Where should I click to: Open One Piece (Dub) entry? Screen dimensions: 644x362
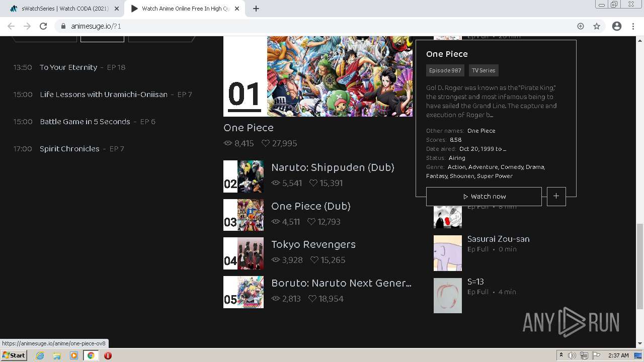311,206
